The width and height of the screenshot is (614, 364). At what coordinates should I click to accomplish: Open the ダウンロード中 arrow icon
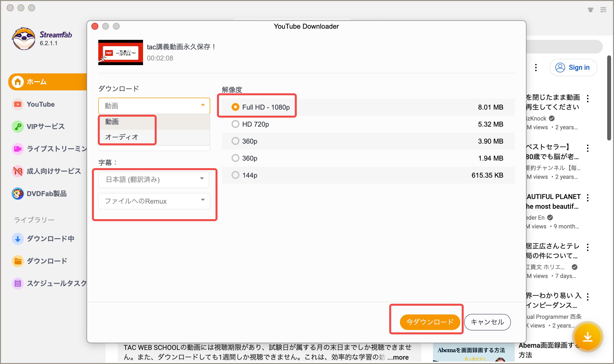18,239
